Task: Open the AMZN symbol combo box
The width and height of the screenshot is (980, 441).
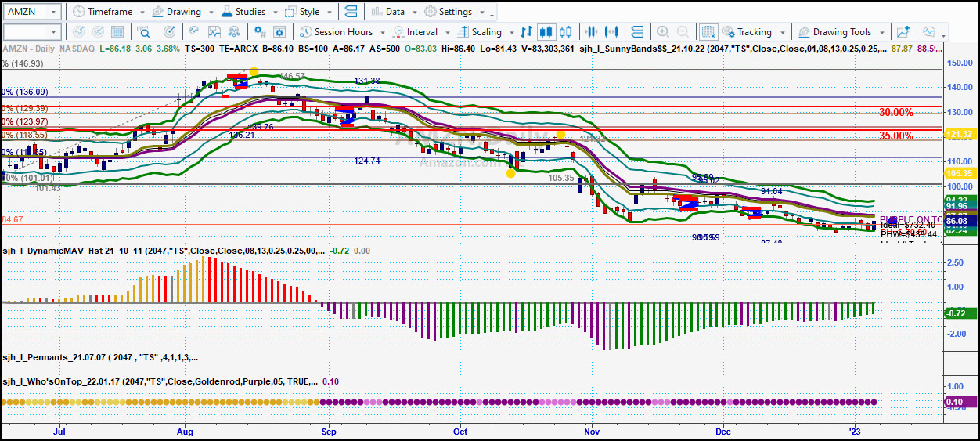Action: 31,12
